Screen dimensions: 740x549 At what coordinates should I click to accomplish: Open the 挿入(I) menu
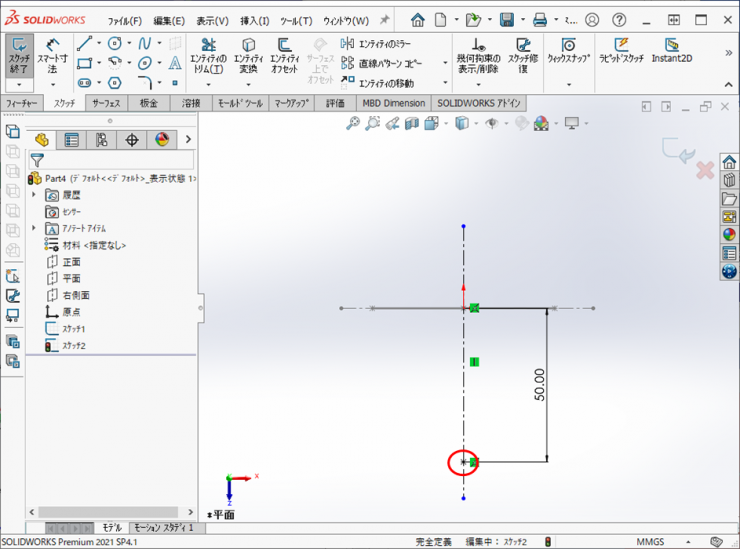255,20
